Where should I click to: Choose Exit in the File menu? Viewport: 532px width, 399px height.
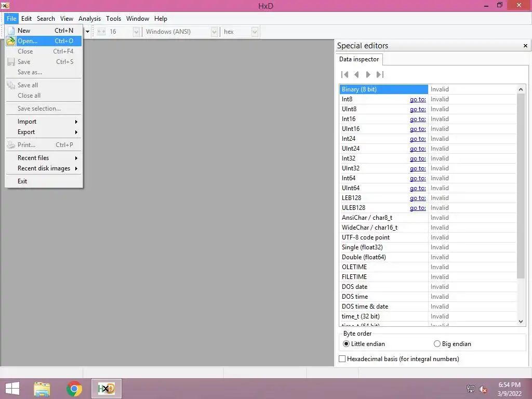[x=44, y=181]
